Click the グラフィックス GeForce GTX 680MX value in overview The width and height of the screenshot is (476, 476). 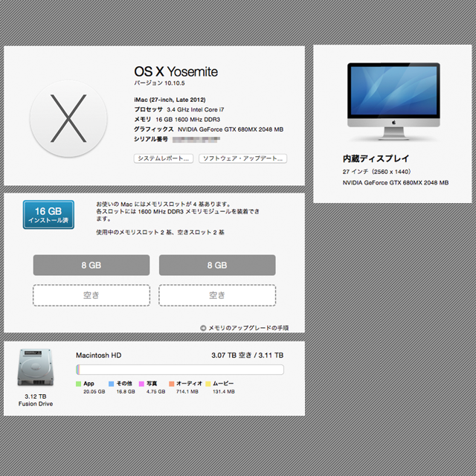click(231, 129)
